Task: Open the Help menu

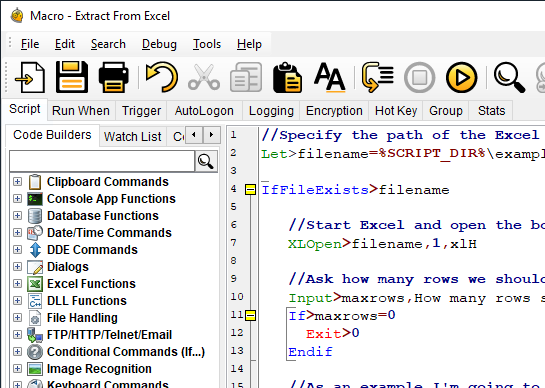Action: pyautogui.click(x=249, y=45)
